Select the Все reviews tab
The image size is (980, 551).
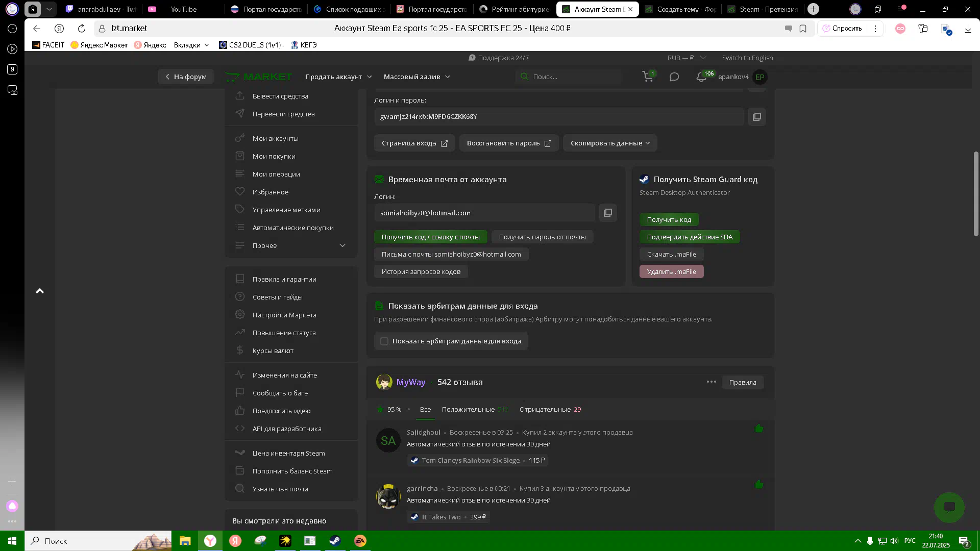click(425, 409)
